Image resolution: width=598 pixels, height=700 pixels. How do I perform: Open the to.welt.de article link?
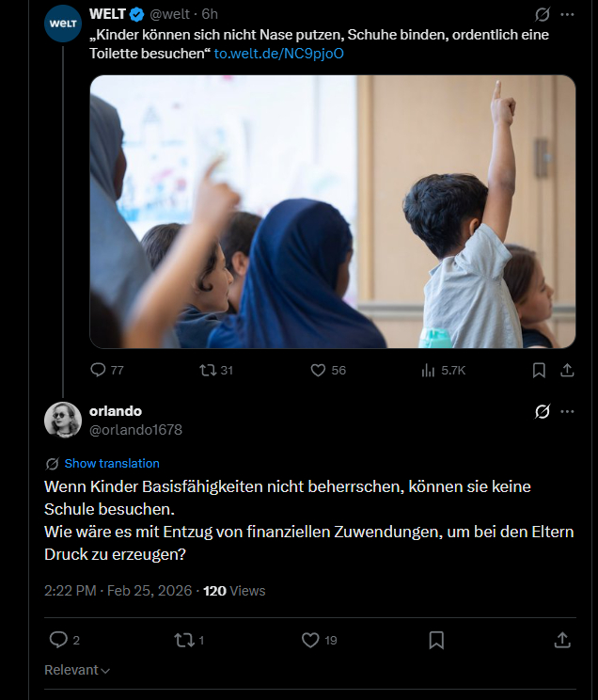[x=279, y=53]
